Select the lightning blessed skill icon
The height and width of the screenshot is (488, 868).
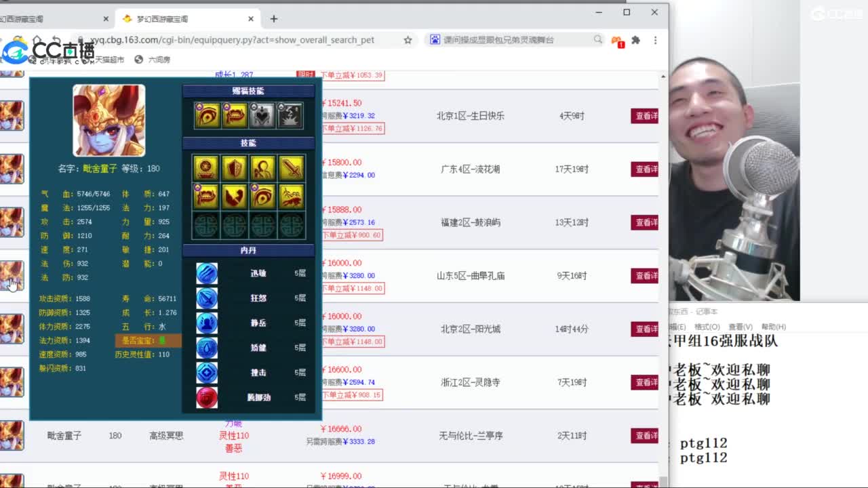pos(288,115)
